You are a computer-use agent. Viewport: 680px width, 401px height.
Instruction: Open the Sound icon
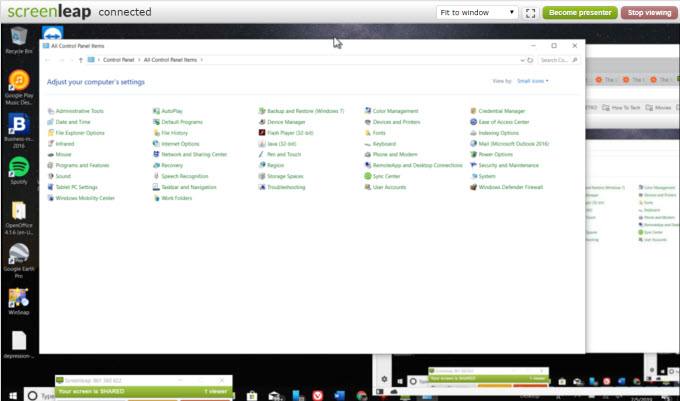coord(51,176)
